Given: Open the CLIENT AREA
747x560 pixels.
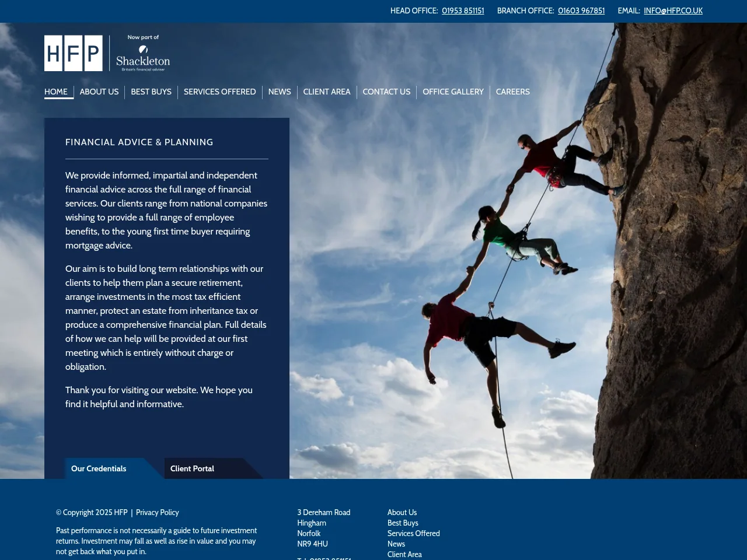Looking at the screenshot, I should (x=327, y=92).
